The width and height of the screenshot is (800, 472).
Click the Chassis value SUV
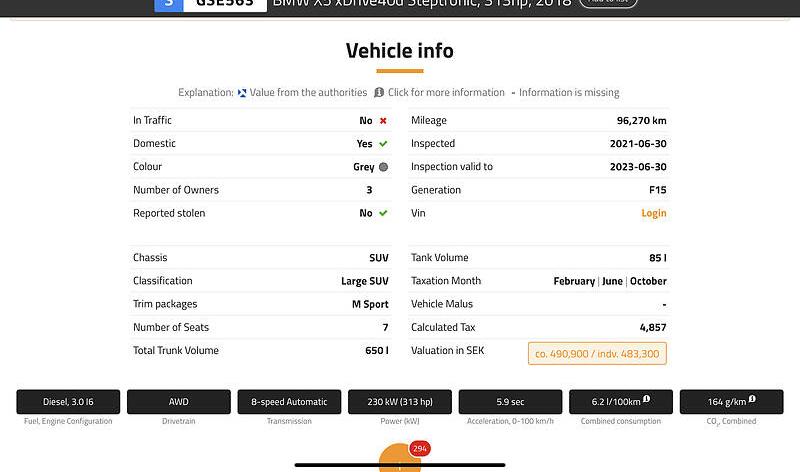[x=379, y=258]
